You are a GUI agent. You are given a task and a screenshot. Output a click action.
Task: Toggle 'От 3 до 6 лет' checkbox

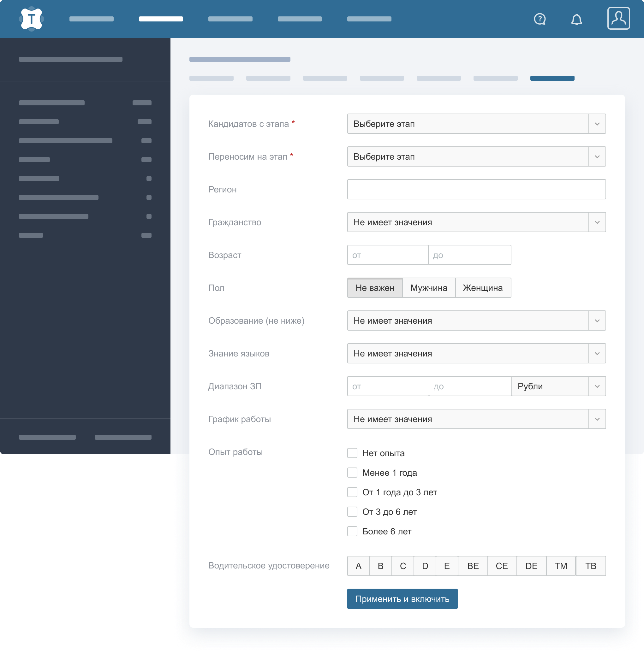click(x=352, y=512)
